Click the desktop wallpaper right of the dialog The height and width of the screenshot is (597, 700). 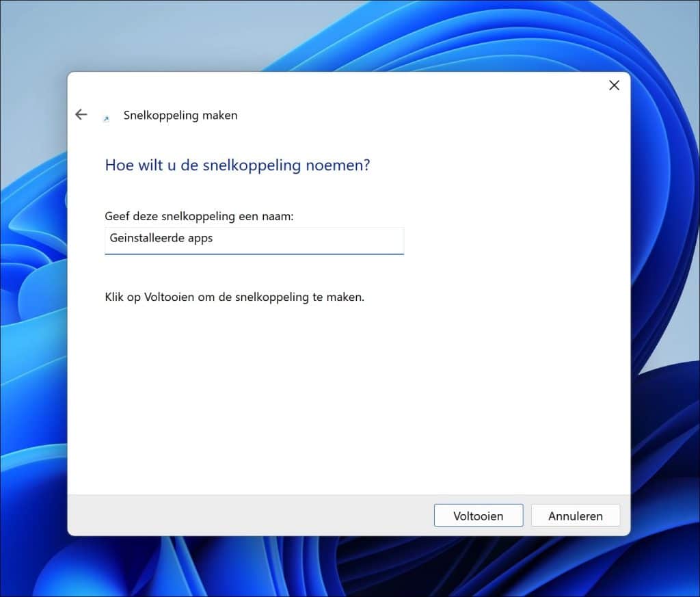coord(664,308)
